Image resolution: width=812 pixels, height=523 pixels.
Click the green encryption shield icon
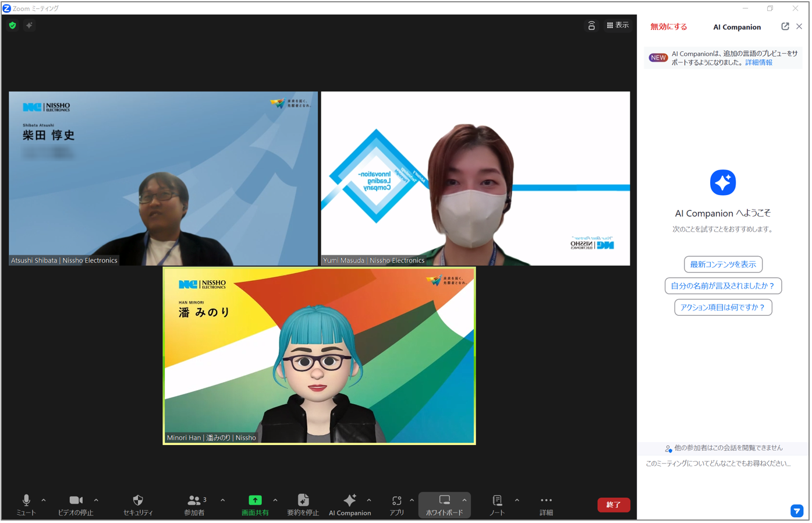(13, 26)
